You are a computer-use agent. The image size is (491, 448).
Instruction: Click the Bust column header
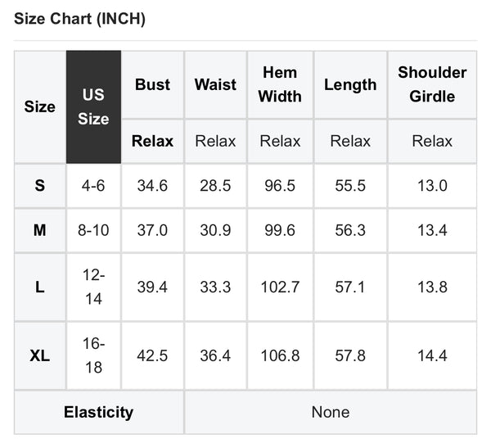153,84
